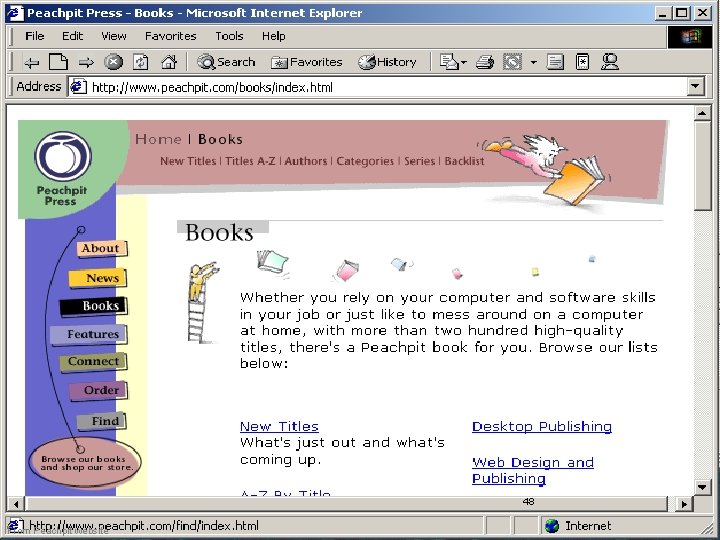Click the Windows logo throbber icon
This screenshot has height=540, width=720.
click(689, 37)
